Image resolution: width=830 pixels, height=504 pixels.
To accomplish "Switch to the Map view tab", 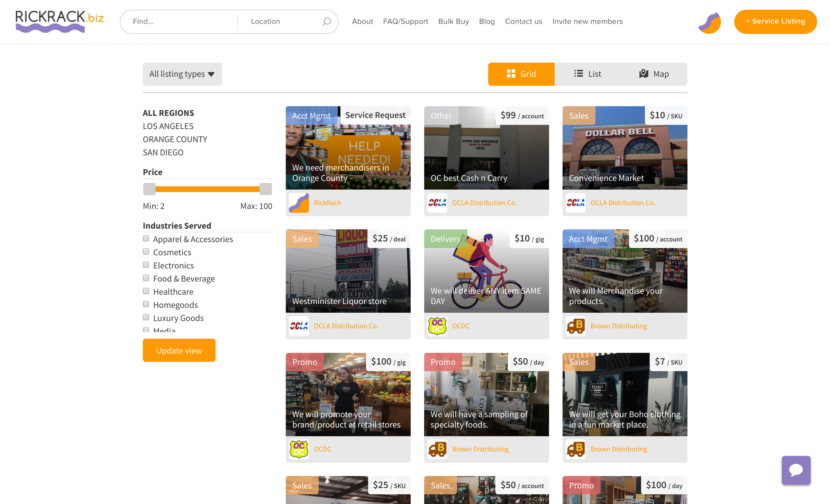I will [x=654, y=74].
